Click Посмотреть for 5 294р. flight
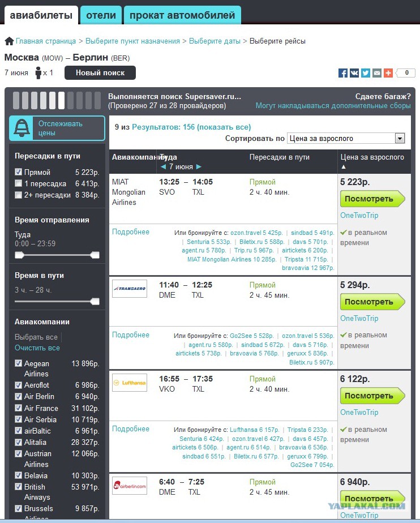Viewport: 420px width, 523px height. (372, 302)
